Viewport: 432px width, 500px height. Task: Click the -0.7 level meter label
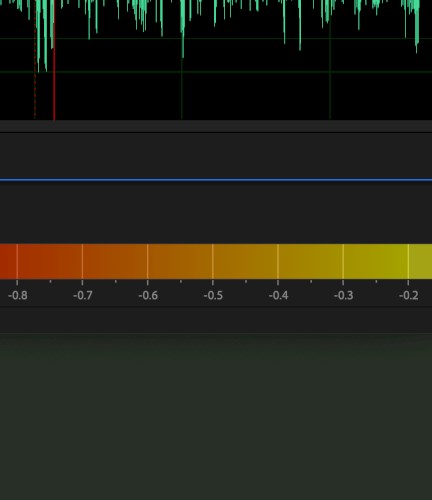pyautogui.click(x=83, y=295)
